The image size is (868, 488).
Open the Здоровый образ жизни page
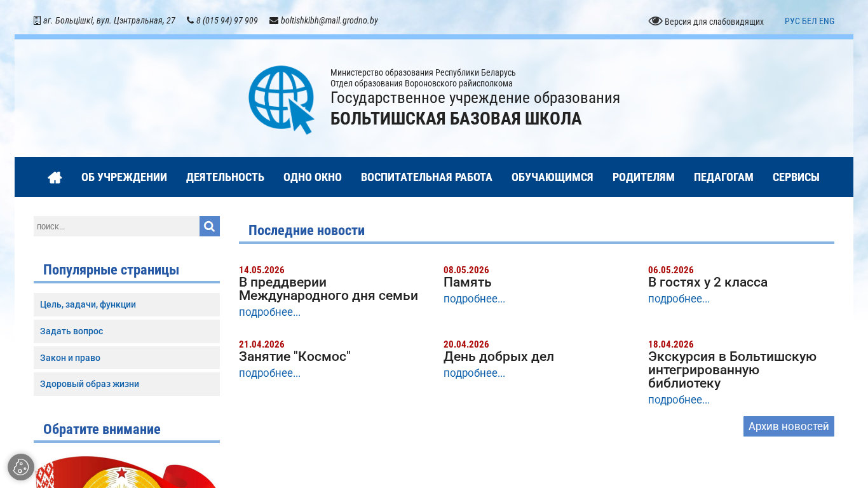click(x=126, y=384)
